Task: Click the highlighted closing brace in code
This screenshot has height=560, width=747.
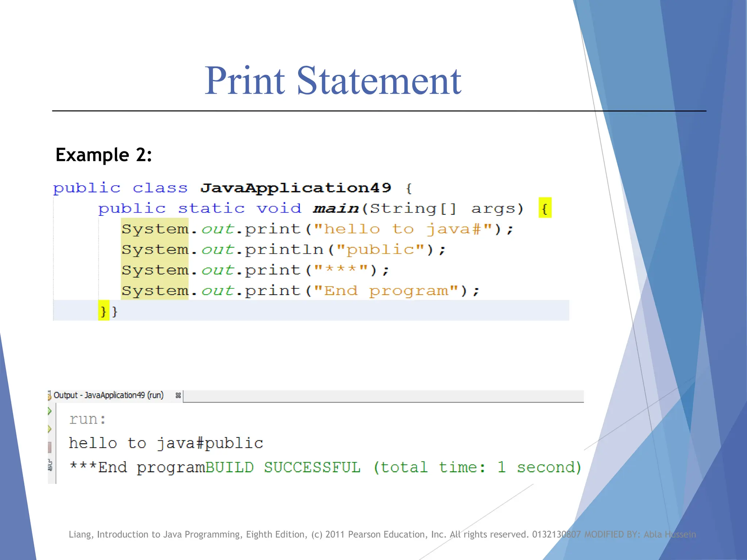Action: click(104, 311)
